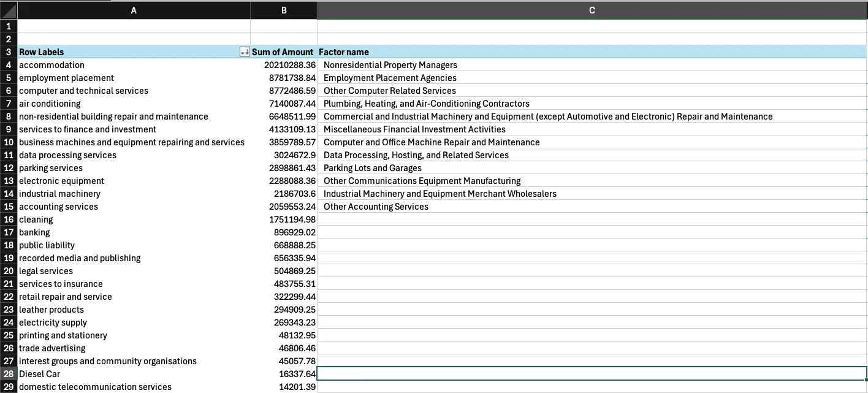The image size is (868, 393).
Task: Click amount 2898861.43
Action: point(284,168)
